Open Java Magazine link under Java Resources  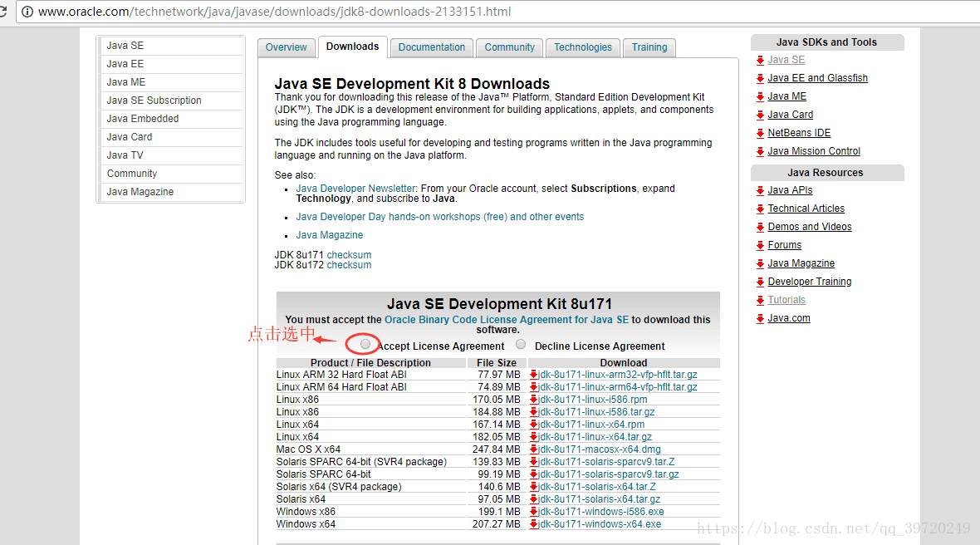pos(801,263)
